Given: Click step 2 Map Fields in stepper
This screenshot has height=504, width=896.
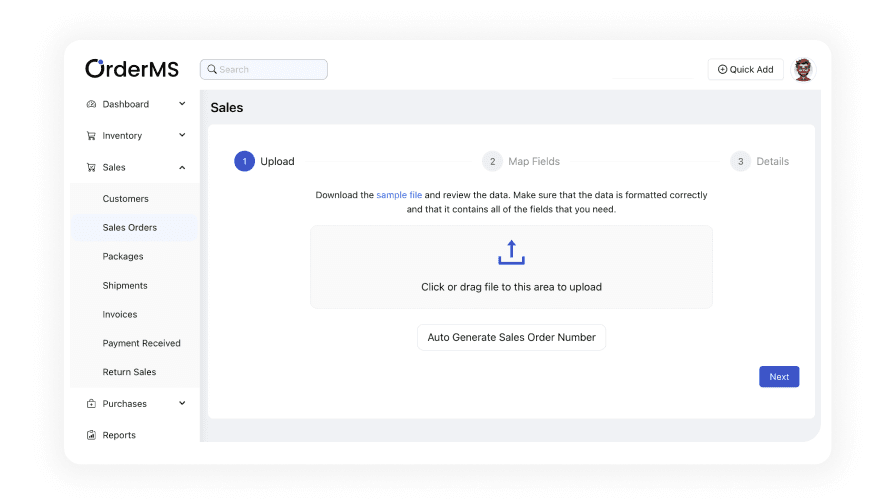Looking at the screenshot, I should click(521, 161).
